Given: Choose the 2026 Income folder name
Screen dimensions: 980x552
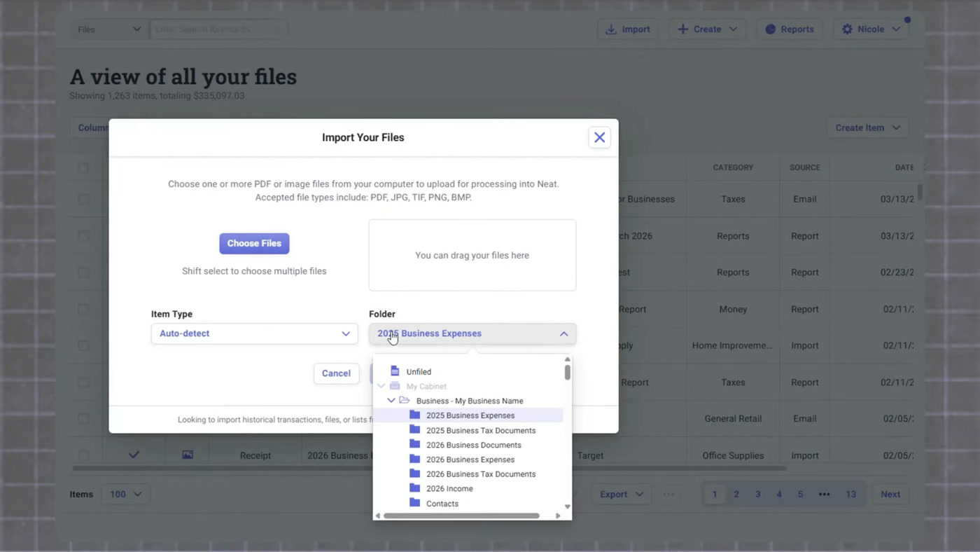Looking at the screenshot, I should coord(449,489).
